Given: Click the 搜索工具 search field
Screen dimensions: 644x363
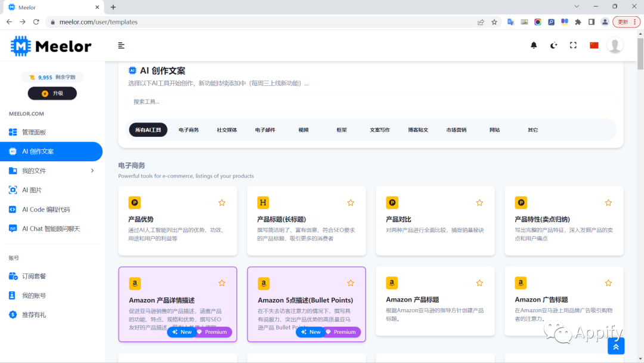Looking at the screenshot, I should tap(370, 101).
